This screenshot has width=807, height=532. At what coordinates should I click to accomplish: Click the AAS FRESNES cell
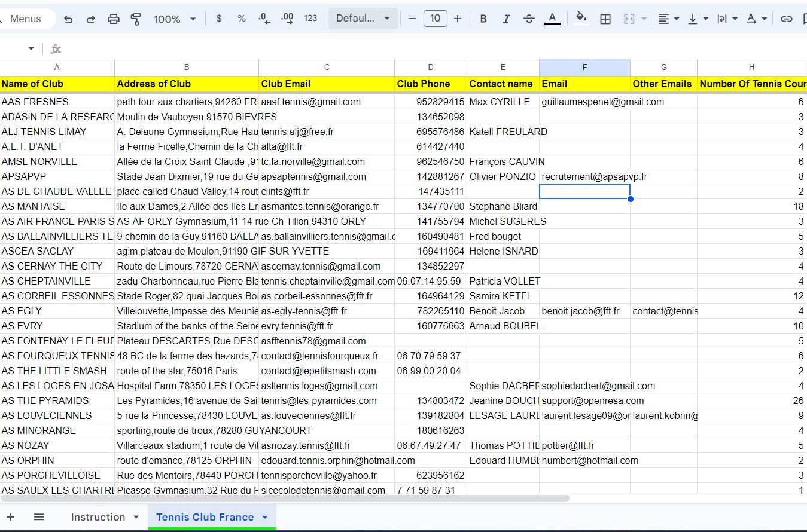[57, 102]
